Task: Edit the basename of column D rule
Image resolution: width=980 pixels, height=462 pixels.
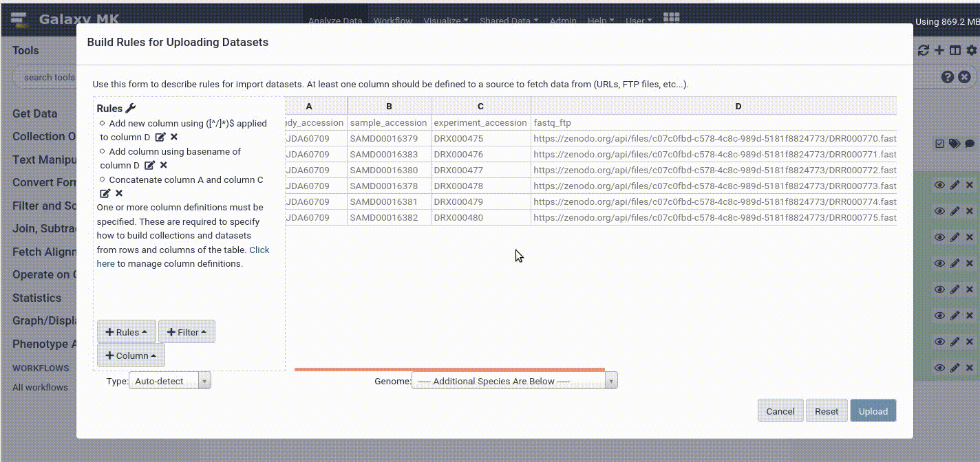Action: 149,166
